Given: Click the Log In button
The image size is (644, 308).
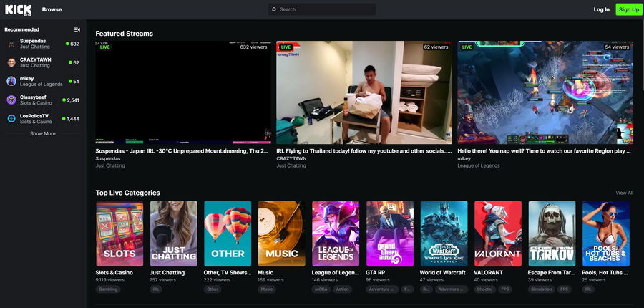Looking at the screenshot, I should coord(601,9).
